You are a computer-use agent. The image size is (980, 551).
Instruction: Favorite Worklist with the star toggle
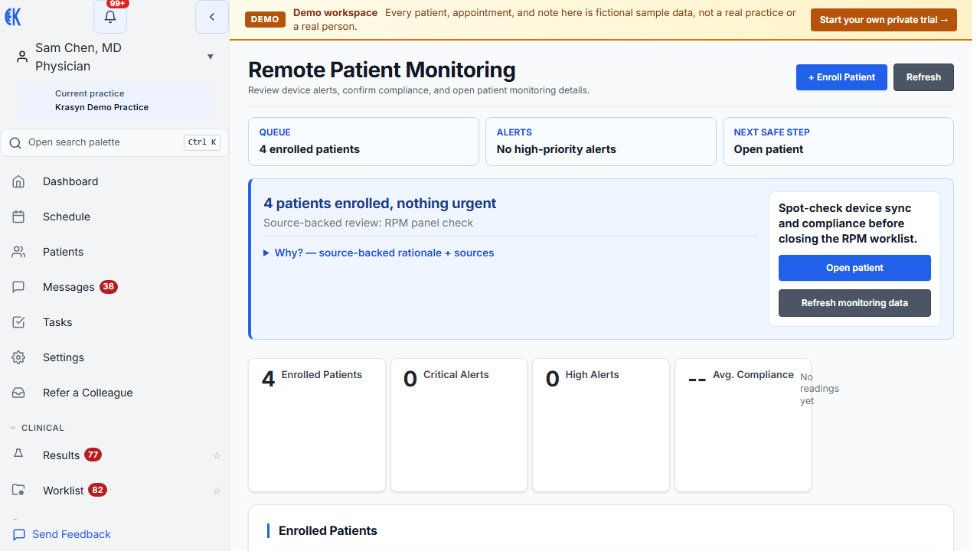pos(217,491)
